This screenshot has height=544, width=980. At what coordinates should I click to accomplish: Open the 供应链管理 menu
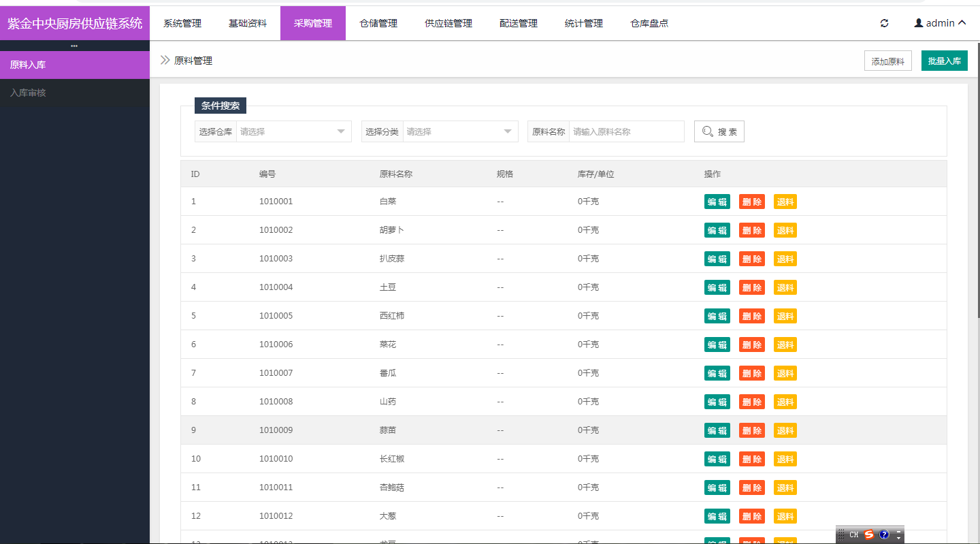448,23
